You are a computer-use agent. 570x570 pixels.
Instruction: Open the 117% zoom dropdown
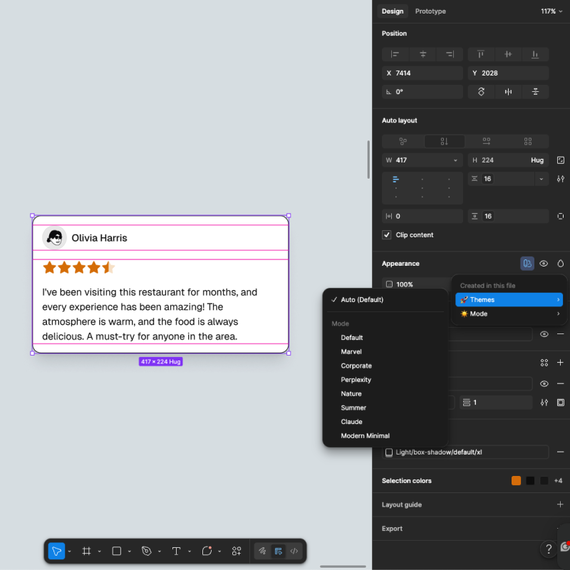tap(551, 11)
